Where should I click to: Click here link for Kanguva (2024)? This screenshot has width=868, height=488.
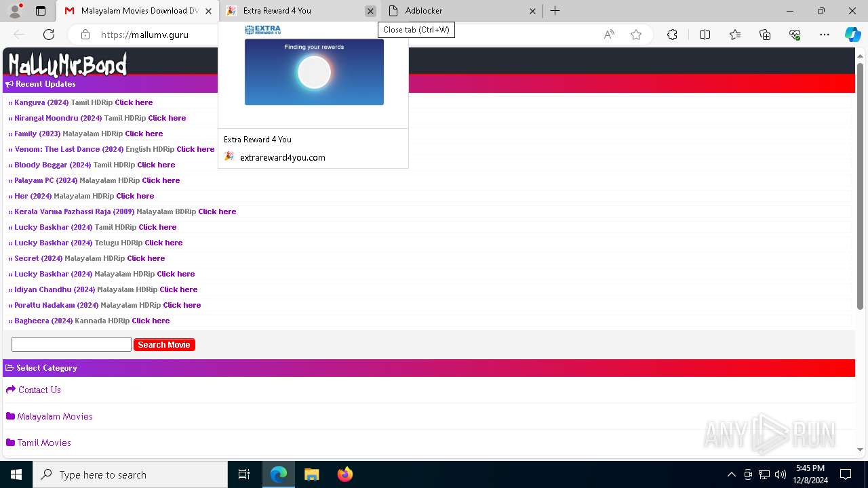pos(134,102)
